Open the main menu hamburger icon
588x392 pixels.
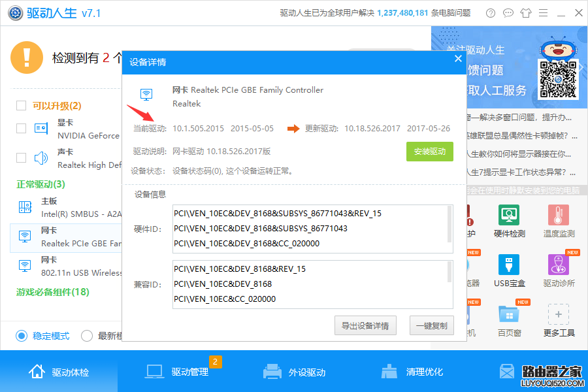point(543,13)
